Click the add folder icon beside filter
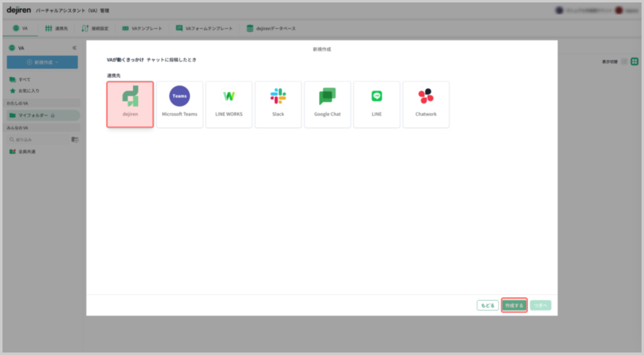 tap(75, 140)
